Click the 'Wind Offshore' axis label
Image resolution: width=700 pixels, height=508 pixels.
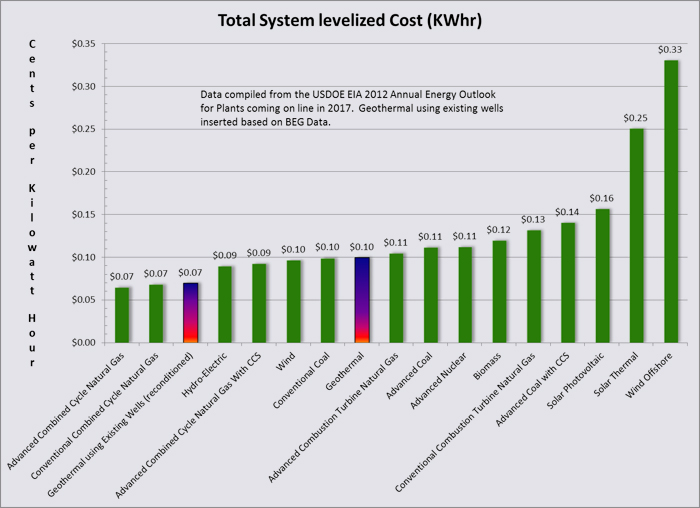click(x=649, y=375)
